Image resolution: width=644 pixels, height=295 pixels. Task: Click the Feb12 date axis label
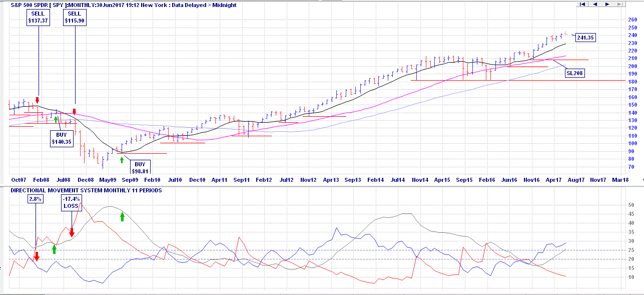click(264, 179)
